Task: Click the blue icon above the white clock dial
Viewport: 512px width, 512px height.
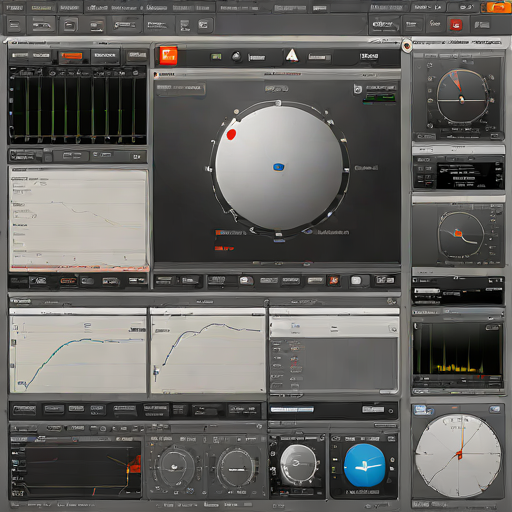Action: pos(420,410)
